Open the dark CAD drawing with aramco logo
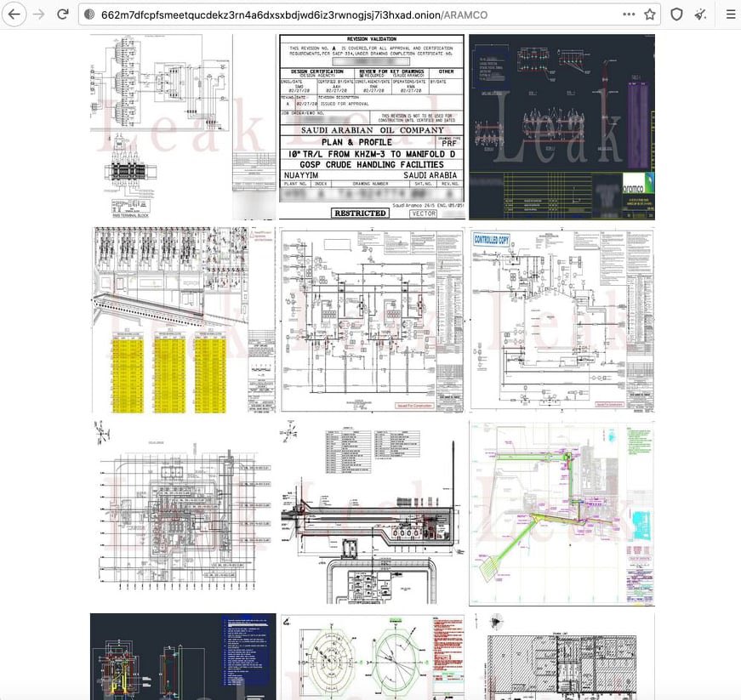741x700 pixels. pyautogui.click(x=561, y=127)
